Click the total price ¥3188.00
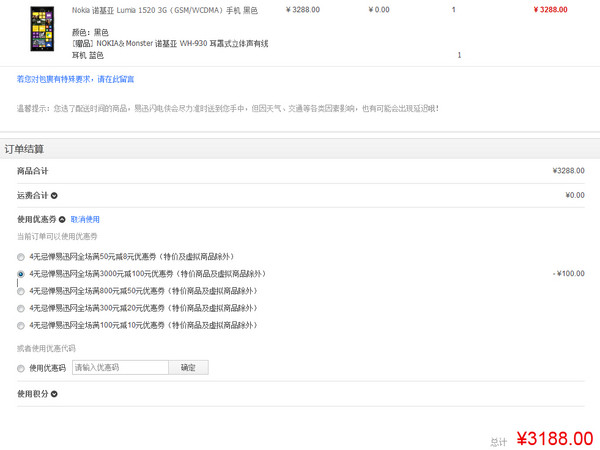The height and width of the screenshot is (450, 600). [x=555, y=439]
